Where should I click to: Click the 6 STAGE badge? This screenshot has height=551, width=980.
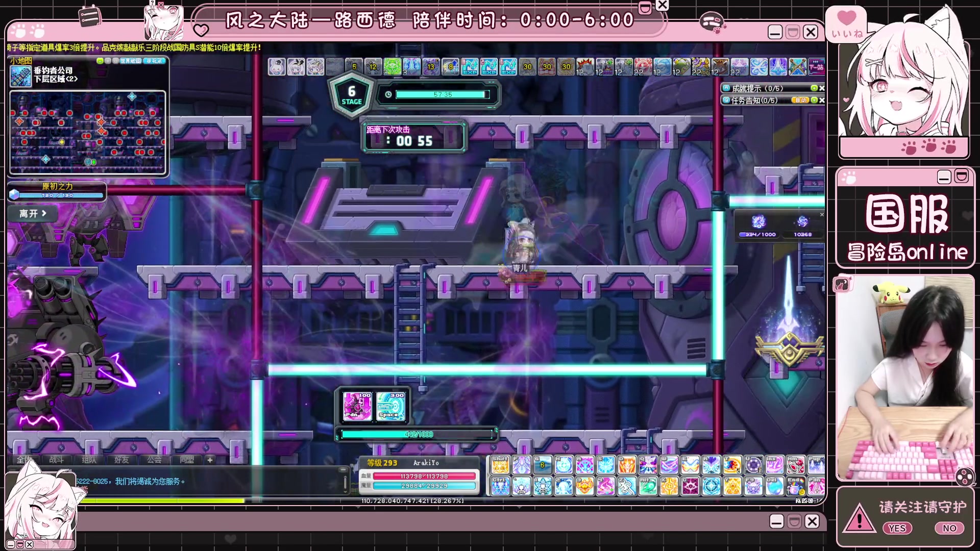click(351, 95)
